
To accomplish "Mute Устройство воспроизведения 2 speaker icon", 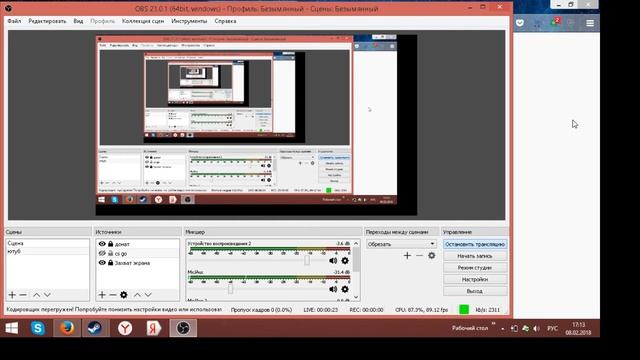I will tap(333, 260).
